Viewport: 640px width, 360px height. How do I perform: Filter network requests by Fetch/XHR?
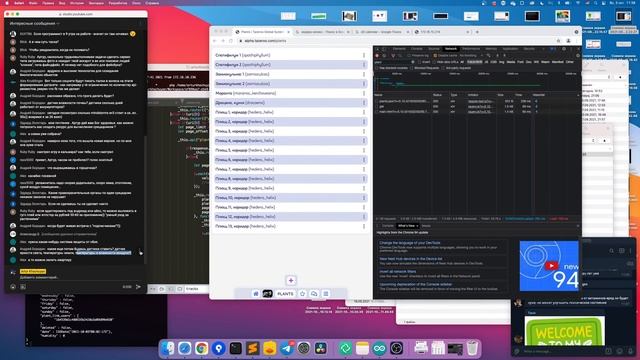pyautogui.click(x=475, y=62)
